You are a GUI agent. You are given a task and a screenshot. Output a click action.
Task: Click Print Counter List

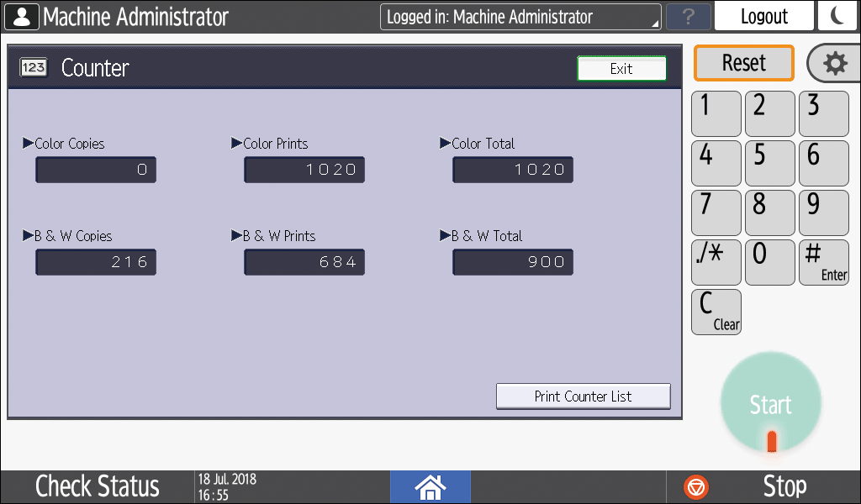(583, 396)
